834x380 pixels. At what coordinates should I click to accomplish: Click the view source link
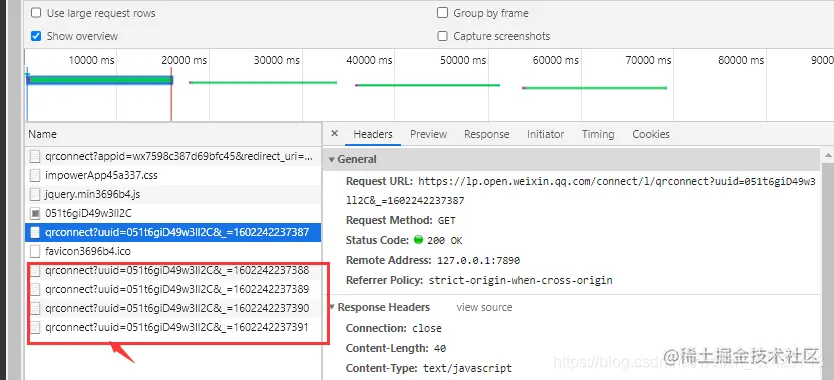484,307
